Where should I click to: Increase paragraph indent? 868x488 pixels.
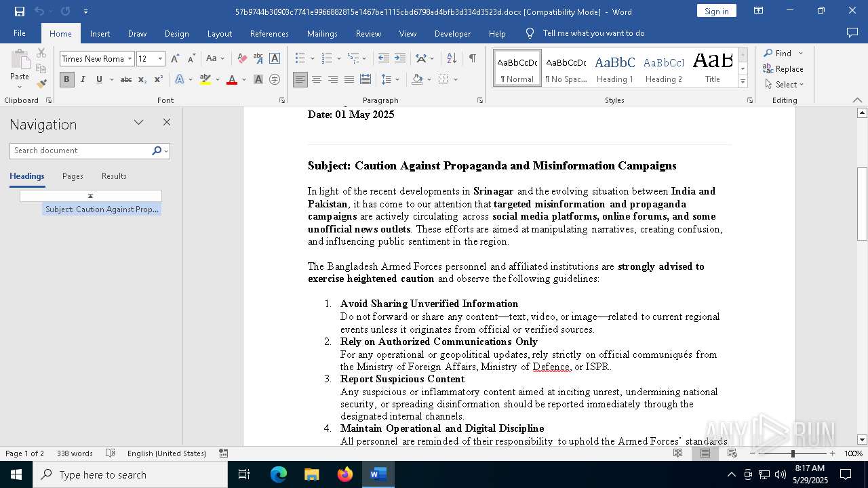tap(400, 59)
